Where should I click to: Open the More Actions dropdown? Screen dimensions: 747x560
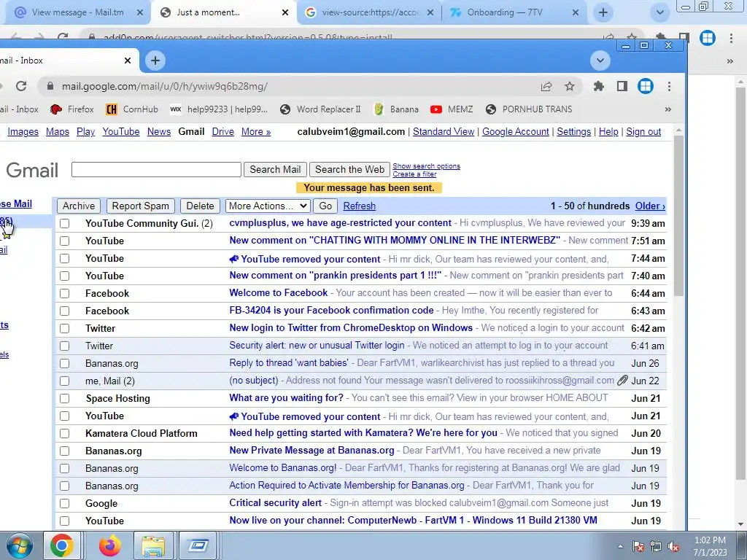(268, 206)
